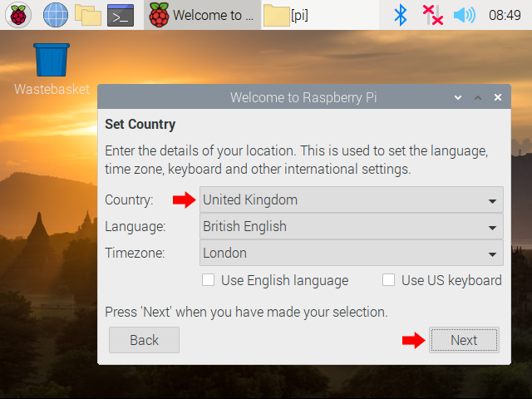Screen dimensions: 532x399
Task: Click the volume speaker icon
Action: 465,15
